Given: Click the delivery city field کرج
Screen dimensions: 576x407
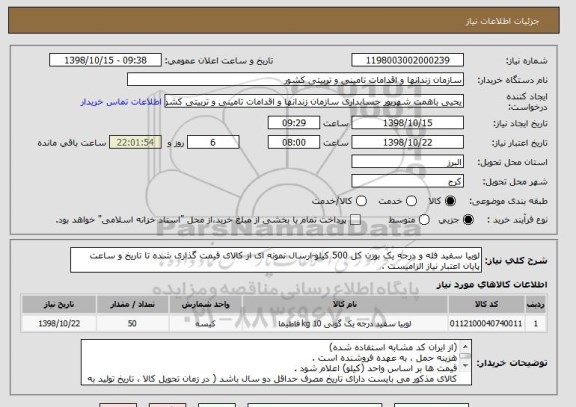Looking at the screenshot, I should click(407, 181).
